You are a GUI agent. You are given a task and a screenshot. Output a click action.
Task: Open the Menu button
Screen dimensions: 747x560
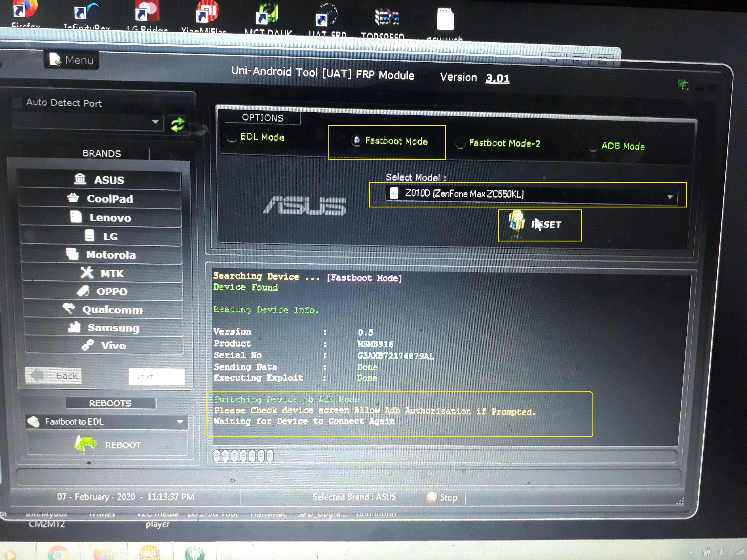point(71,60)
